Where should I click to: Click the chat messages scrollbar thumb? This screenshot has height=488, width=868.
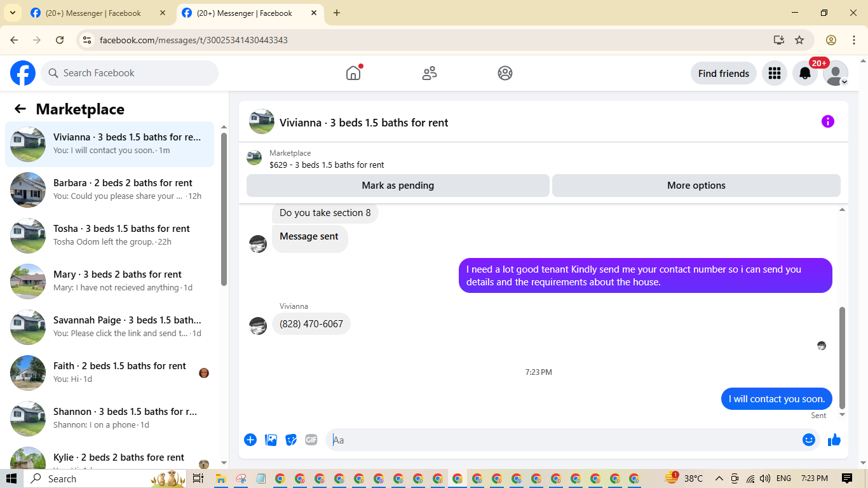point(843,358)
